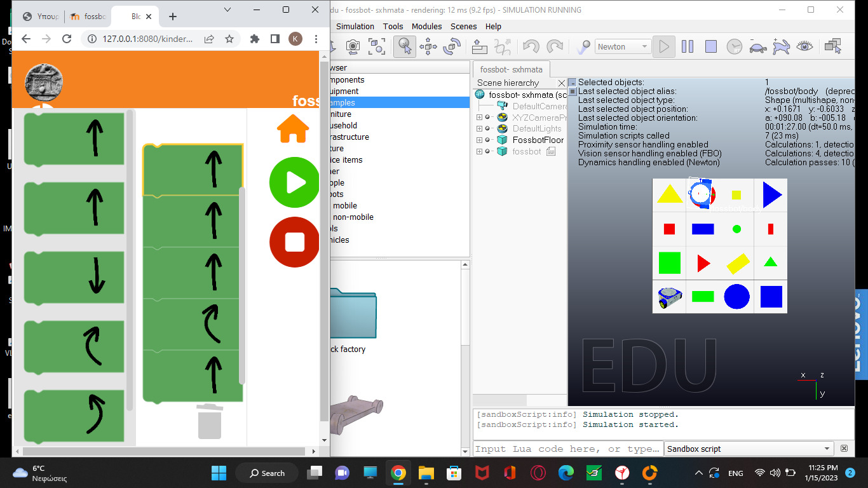Redo action in CoppeliaSim
Screen dimensions: 868x488
click(x=555, y=46)
